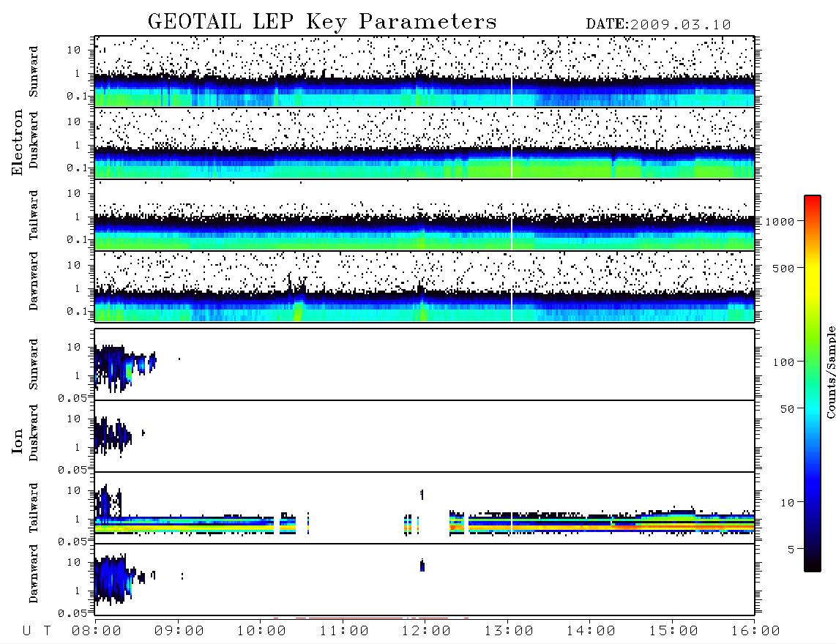Click the 11:00 time tick label
Image resolution: width=836 pixels, height=644 pixels.
344,632
